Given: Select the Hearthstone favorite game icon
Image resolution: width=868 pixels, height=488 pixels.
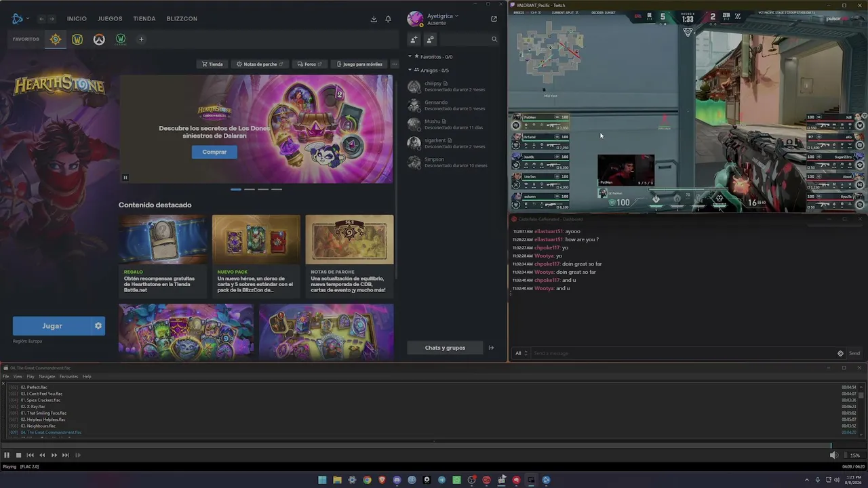Looking at the screenshot, I should 56,39.
